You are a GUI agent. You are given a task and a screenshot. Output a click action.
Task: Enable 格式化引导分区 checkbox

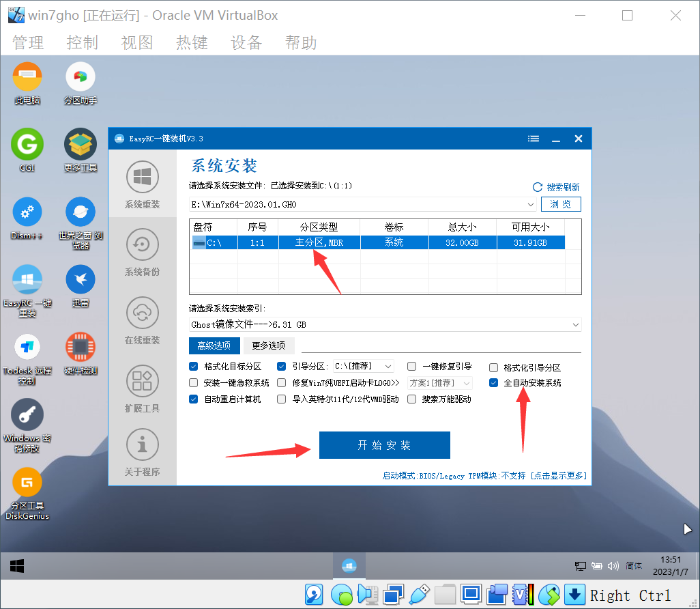pos(493,368)
